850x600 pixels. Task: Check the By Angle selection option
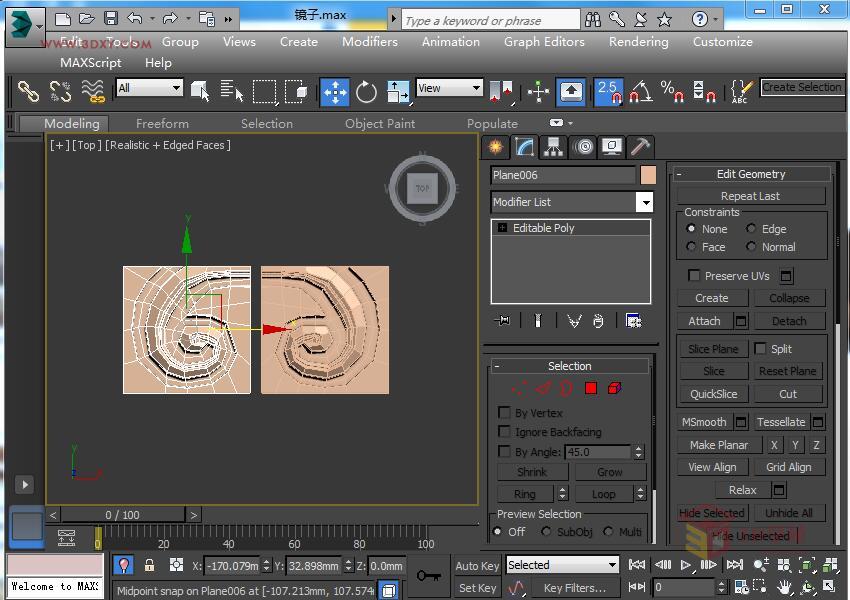click(505, 451)
